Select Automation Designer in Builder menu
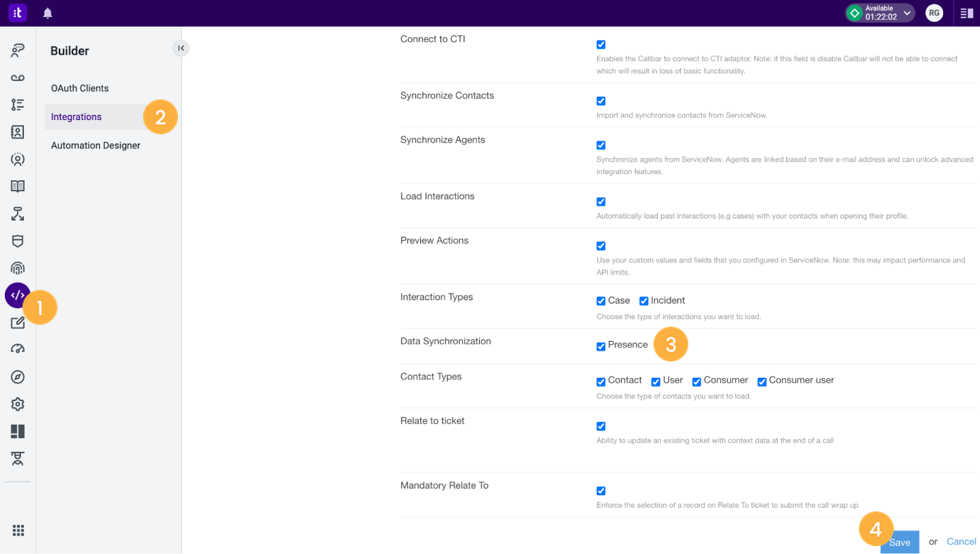This screenshot has height=554, width=980. (96, 146)
